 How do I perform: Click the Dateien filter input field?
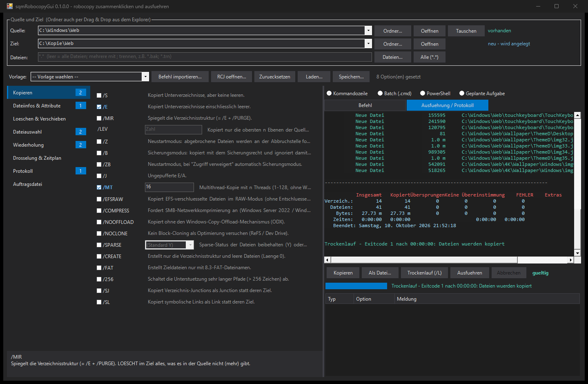205,57
